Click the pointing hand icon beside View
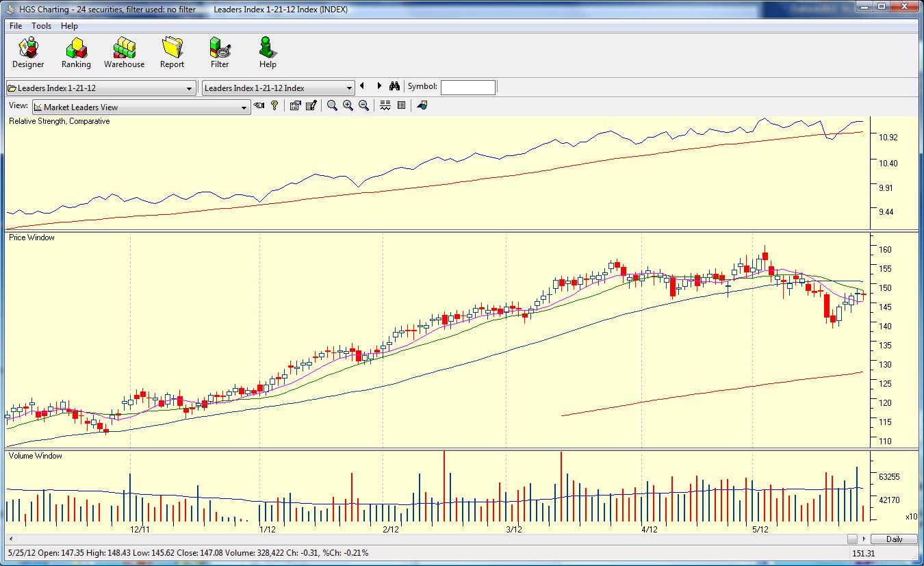Image resolution: width=924 pixels, height=566 pixels. tap(259, 105)
